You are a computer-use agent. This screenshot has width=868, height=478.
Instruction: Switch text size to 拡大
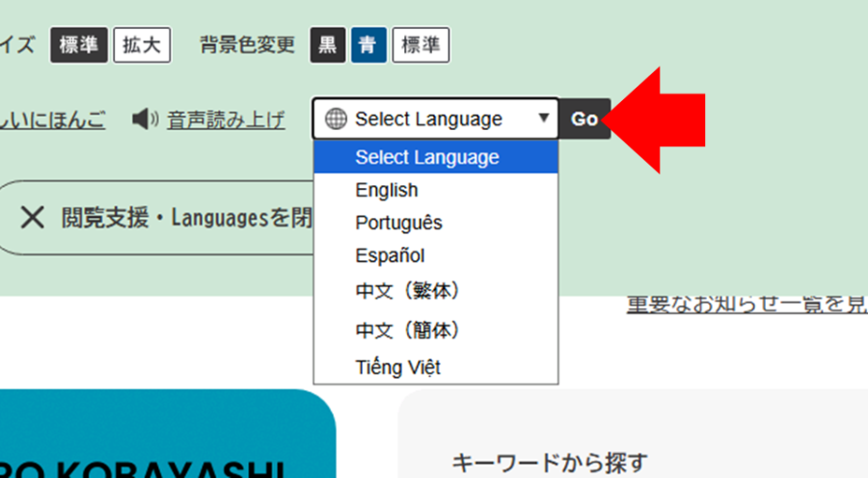coord(141,45)
